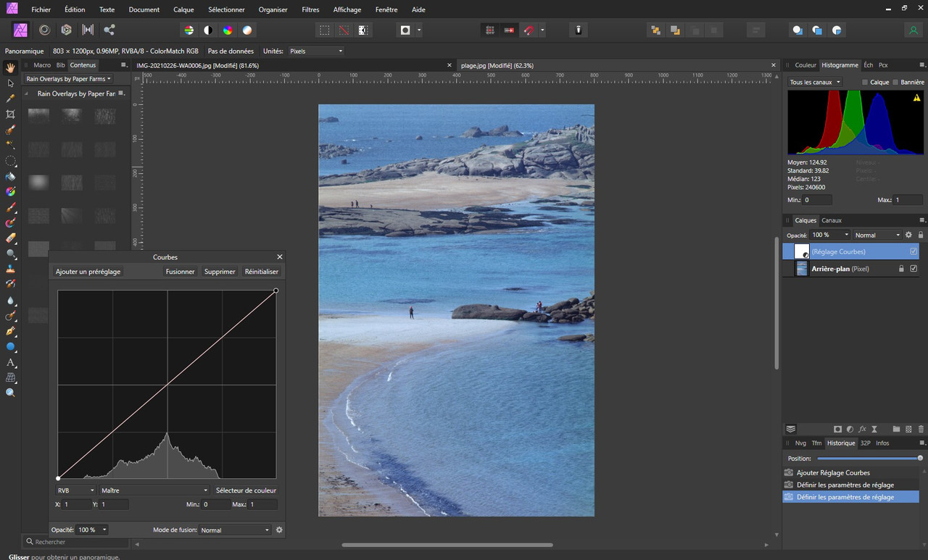Screen dimensions: 928x560
Task: Click the layer effects fx icon
Action: 862,429
